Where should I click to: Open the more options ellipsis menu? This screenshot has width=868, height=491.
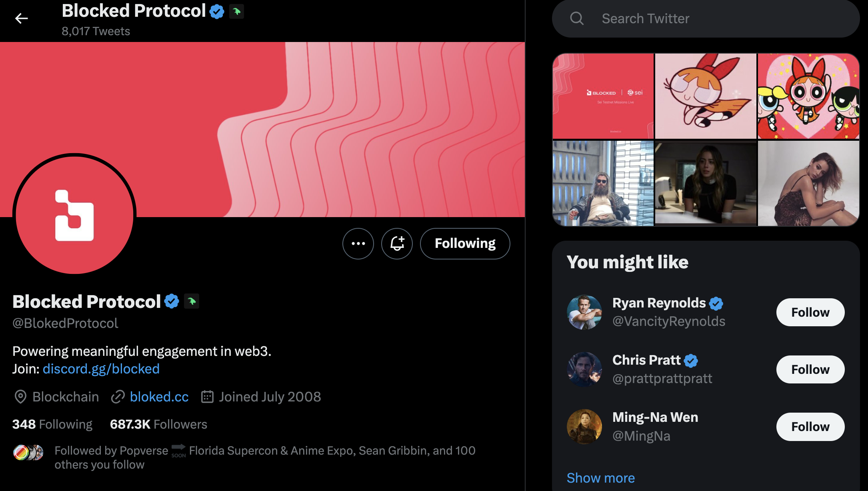[358, 244]
